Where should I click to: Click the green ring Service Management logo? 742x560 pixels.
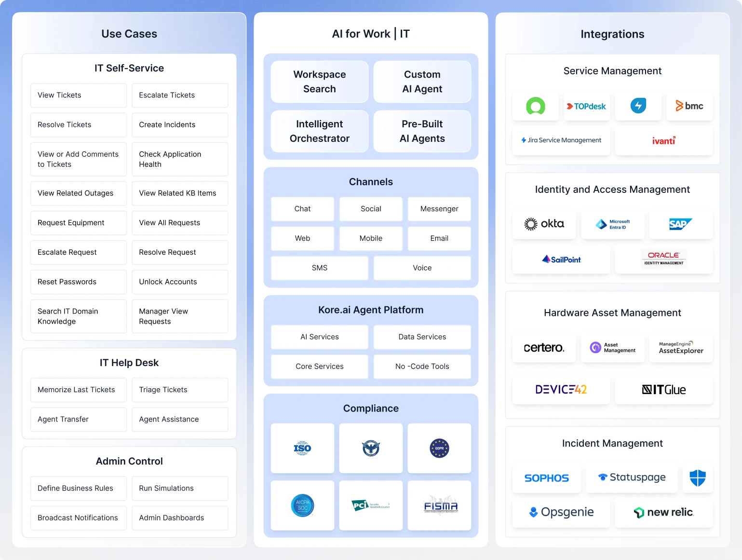535,106
